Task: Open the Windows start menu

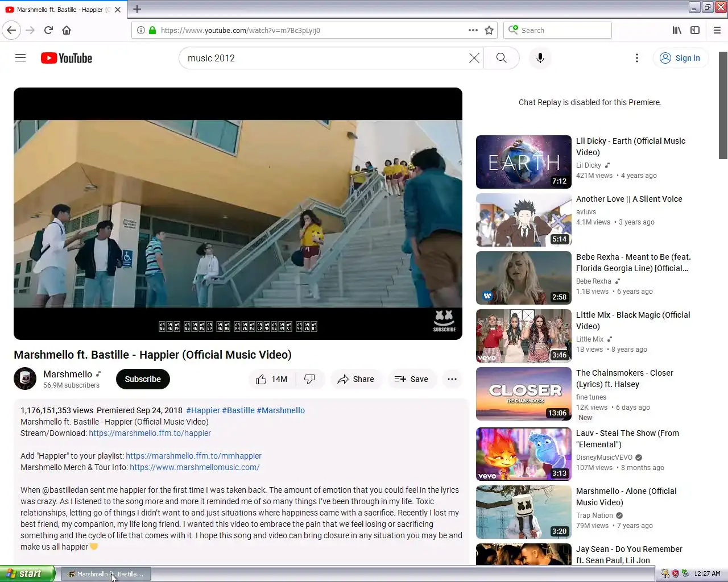Action: point(27,574)
